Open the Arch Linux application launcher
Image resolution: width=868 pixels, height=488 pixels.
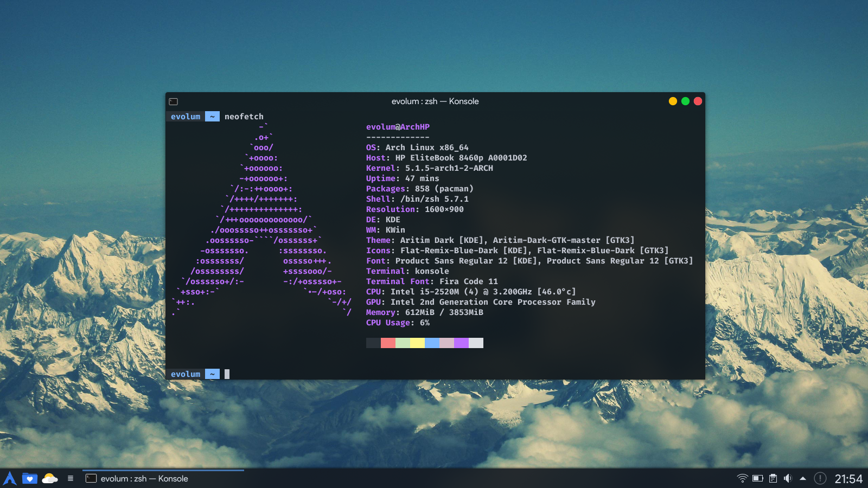pos(10,478)
